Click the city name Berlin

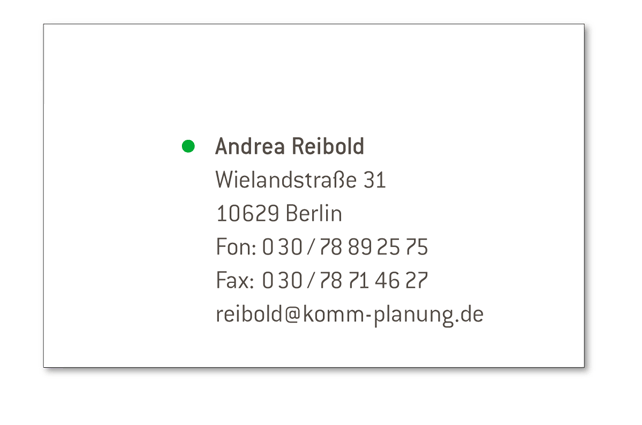[x=314, y=213]
